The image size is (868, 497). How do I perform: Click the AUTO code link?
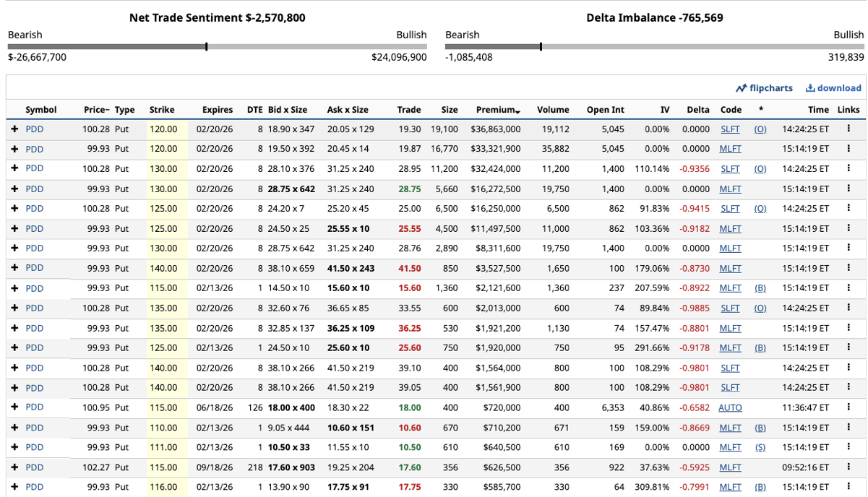click(x=730, y=407)
